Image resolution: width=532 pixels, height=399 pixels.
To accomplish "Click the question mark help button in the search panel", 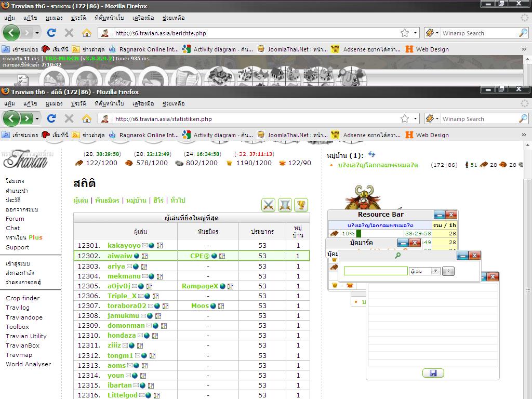I will click(448, 271).
